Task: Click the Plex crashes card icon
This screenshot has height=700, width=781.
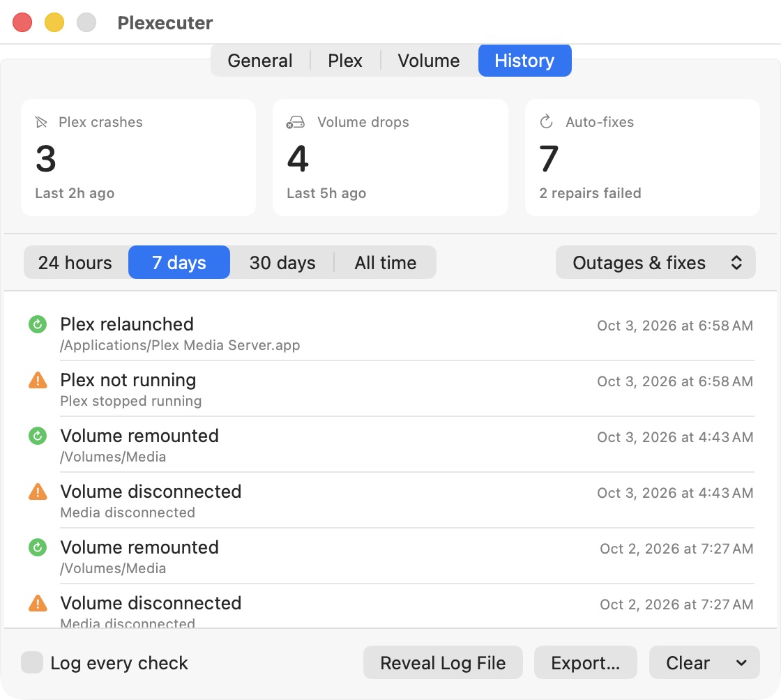Action: pos(41,122)
